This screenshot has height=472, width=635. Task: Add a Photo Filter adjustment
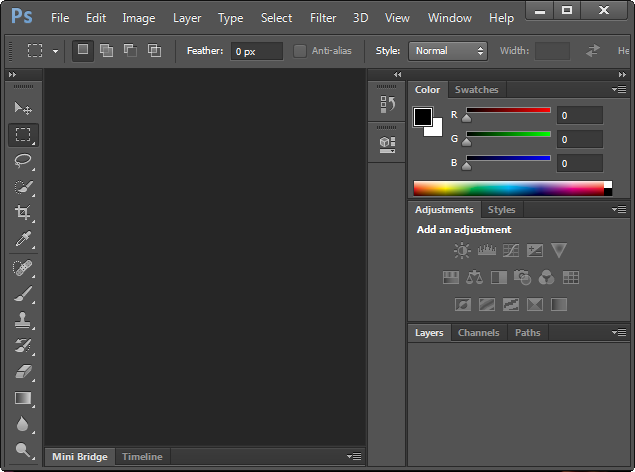[x=522, y=278]
